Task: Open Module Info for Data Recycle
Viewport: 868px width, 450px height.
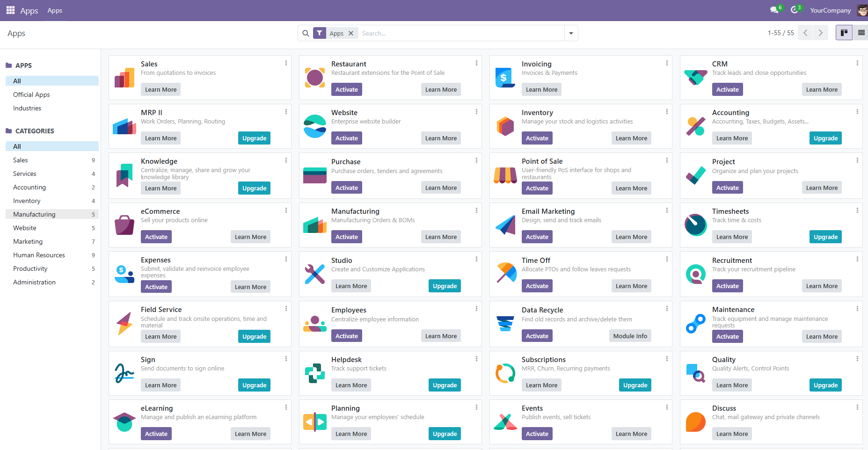Action: click(x=630, y=336)
